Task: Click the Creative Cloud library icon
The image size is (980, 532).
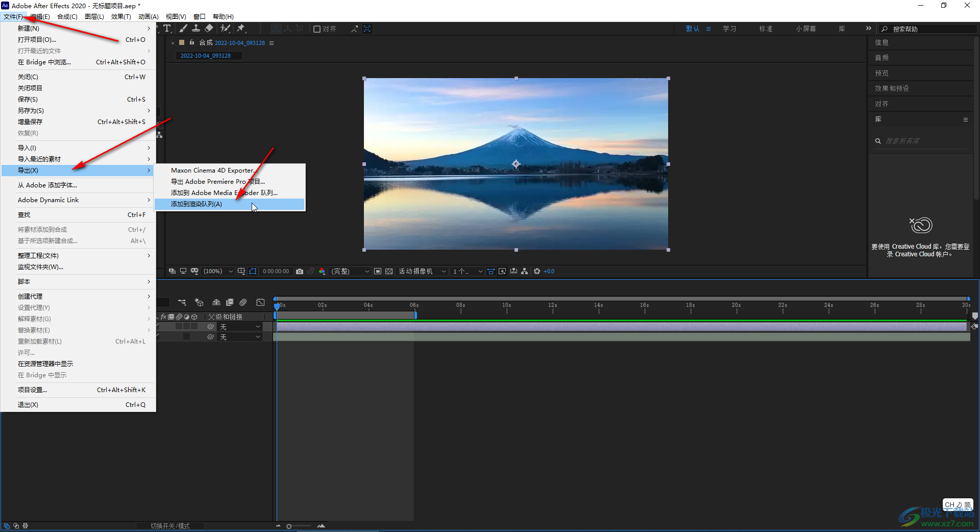Action: (x=921, y=225)
